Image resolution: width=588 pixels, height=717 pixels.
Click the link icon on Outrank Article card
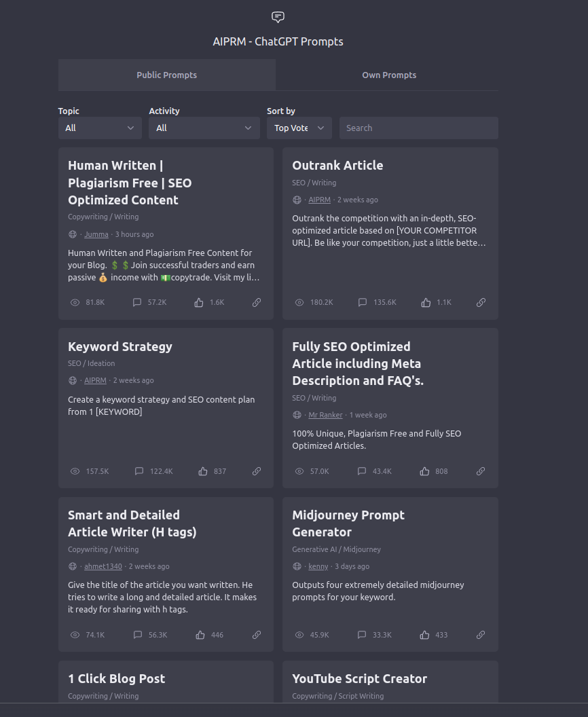[481, 302]
